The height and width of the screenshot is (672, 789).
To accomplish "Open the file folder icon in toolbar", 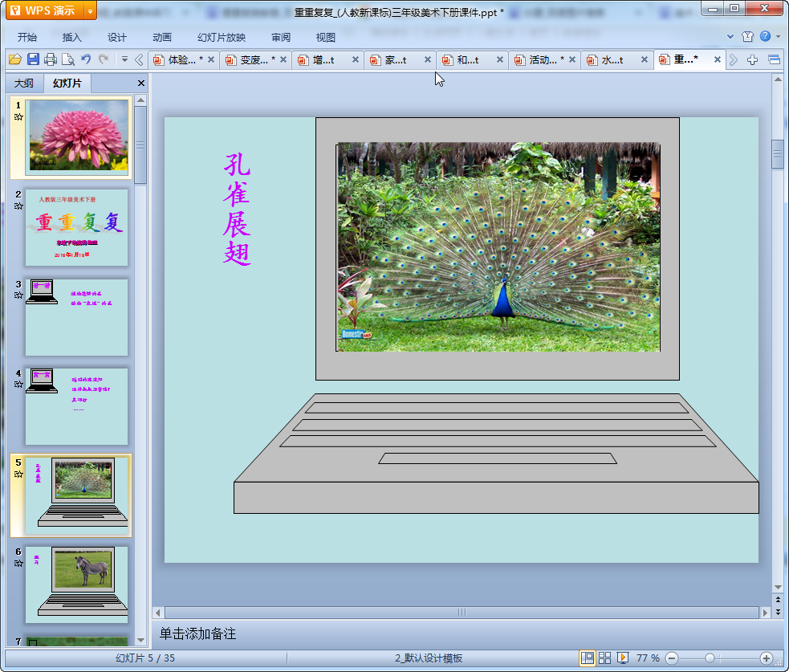I will pyautogui.click(x=15, y=59).
